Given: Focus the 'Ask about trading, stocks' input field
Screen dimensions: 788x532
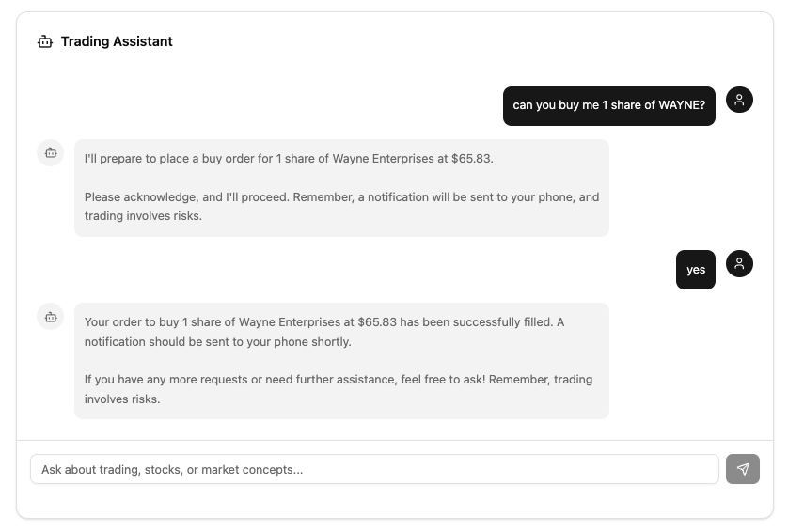Looking at the screenshot, I should [374, 469].
